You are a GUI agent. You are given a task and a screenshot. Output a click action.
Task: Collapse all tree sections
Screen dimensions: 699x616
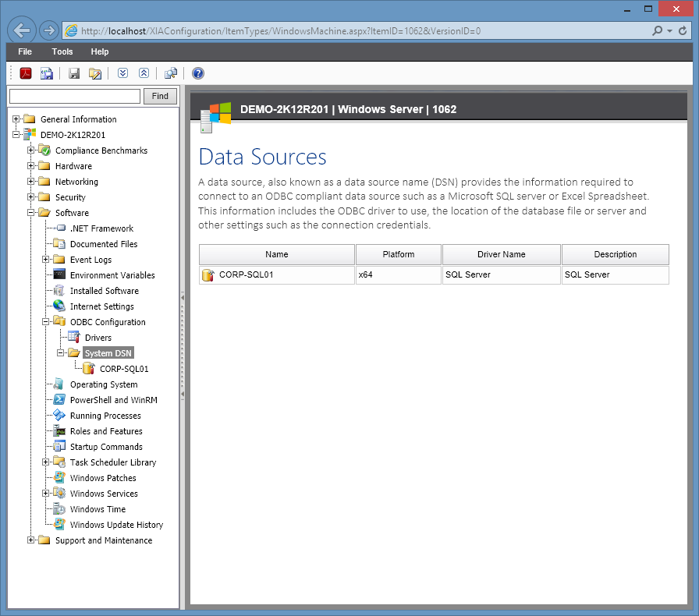144,73
